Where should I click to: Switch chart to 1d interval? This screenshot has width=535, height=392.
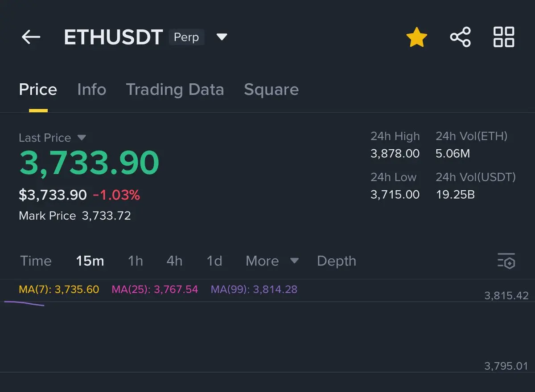click(x=214, y=261)
